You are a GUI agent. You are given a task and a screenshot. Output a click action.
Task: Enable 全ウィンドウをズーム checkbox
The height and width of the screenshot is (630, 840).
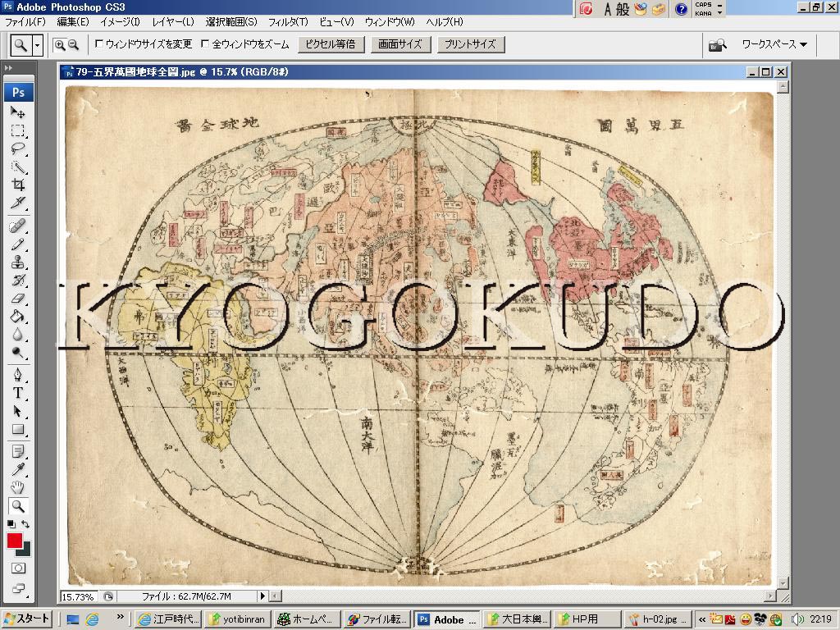coord(205,44)
